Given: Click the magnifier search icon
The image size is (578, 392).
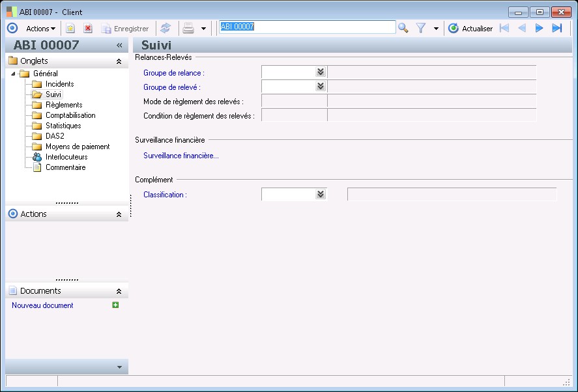Looking at the screenshot, I should tap(403, 28).
